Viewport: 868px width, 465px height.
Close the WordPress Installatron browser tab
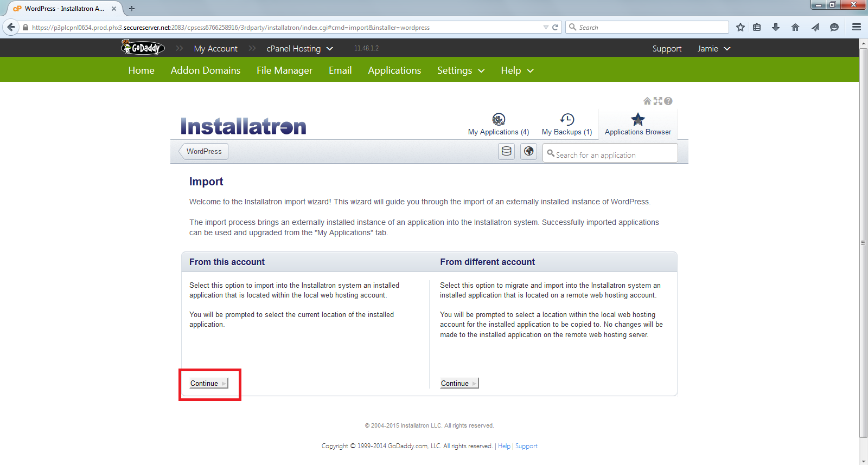click(x=114, y=9)
